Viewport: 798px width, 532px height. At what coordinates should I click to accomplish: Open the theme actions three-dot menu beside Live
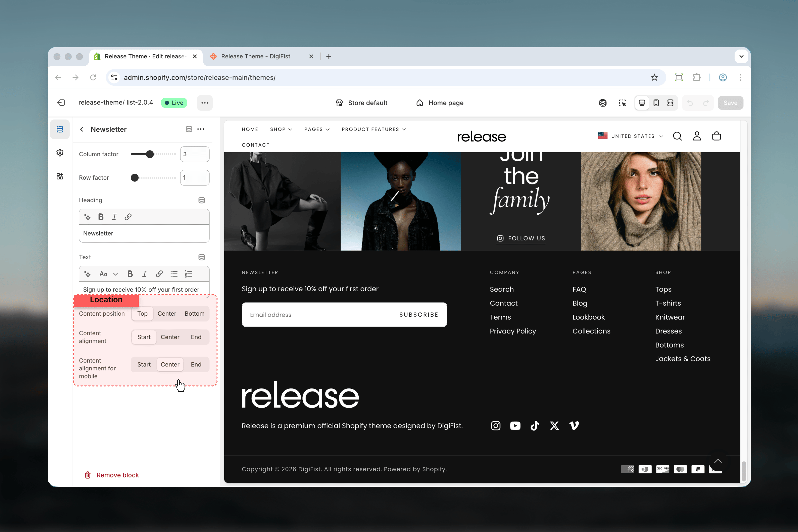click(x=205, y=103)
